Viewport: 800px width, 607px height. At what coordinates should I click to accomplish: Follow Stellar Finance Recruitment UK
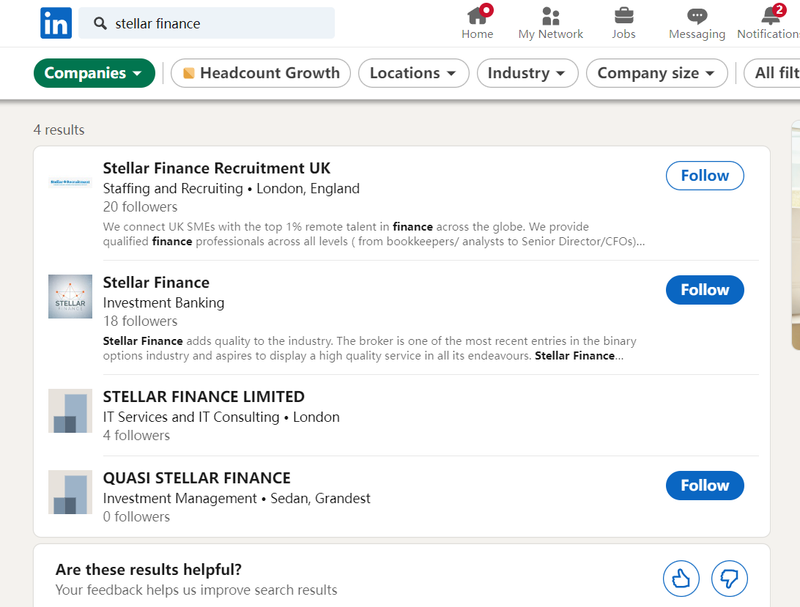coord(705,175)
